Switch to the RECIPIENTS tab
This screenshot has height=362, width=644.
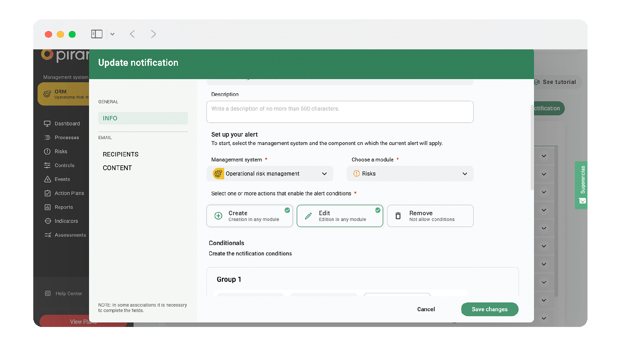coord(121,154)
